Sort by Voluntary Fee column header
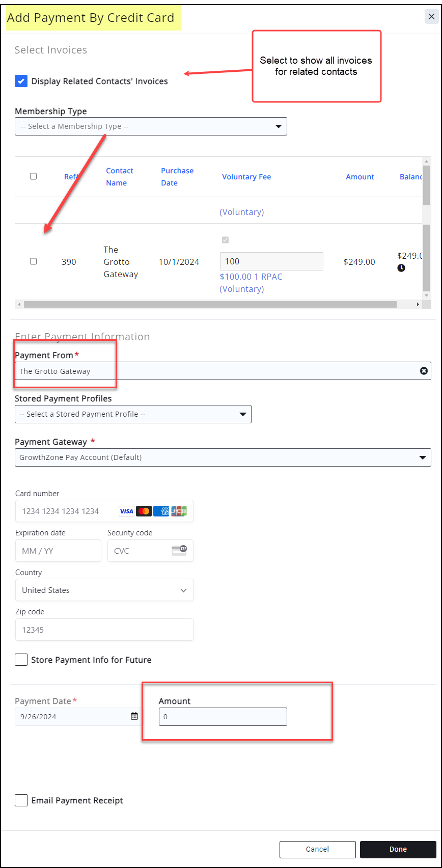The height and width of the screenshot is (868, 442). pyautogui.click(x=246, y=177)
